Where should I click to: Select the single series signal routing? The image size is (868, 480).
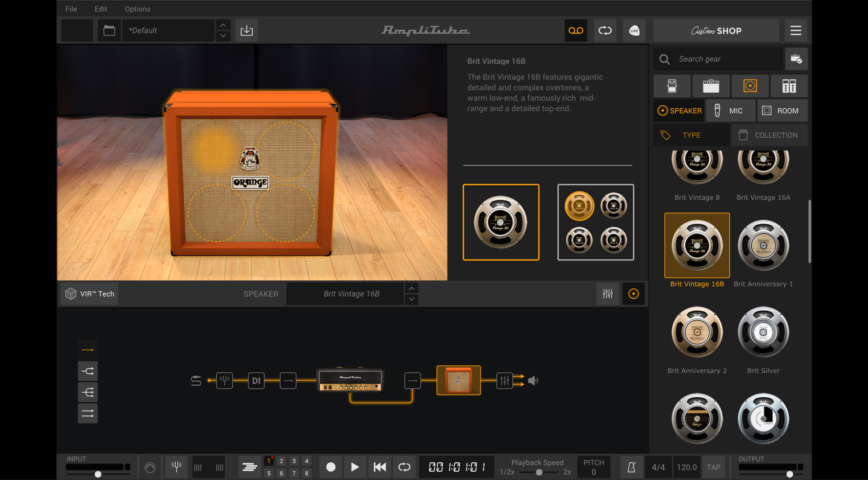(x=87, y=350)
